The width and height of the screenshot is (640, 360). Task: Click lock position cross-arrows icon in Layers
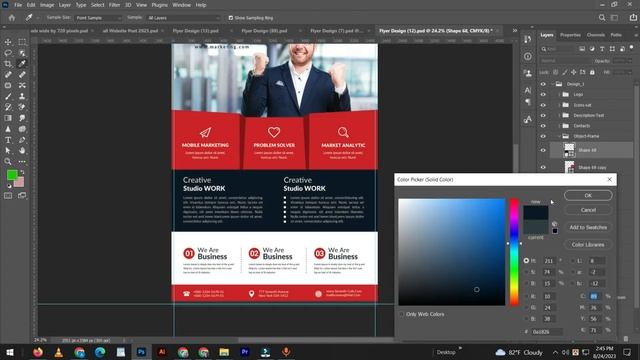point(573,72)
